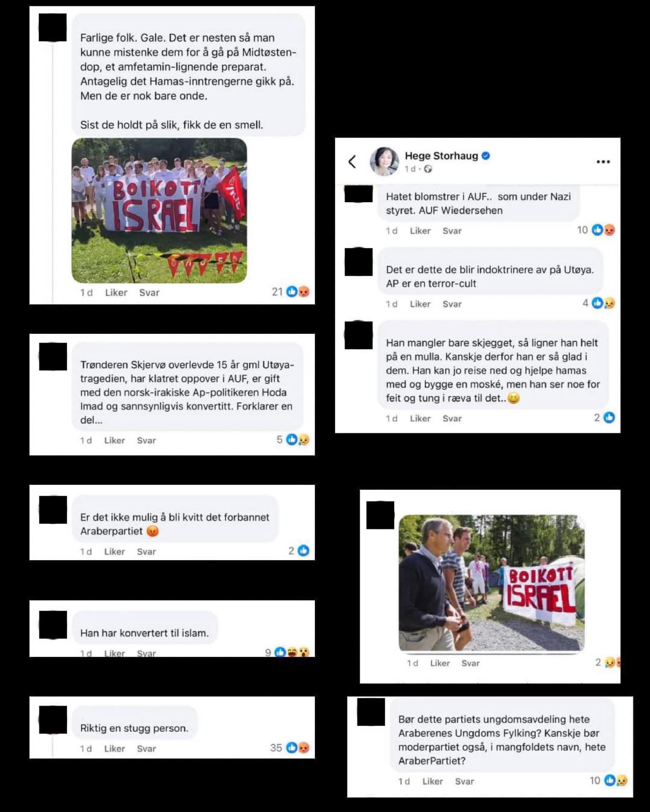Click 'Svar' under the 'Trønderen Skjervø' comment
This screenshot has width=650, height=812.
pyautogui.click(x=146, y=440)
